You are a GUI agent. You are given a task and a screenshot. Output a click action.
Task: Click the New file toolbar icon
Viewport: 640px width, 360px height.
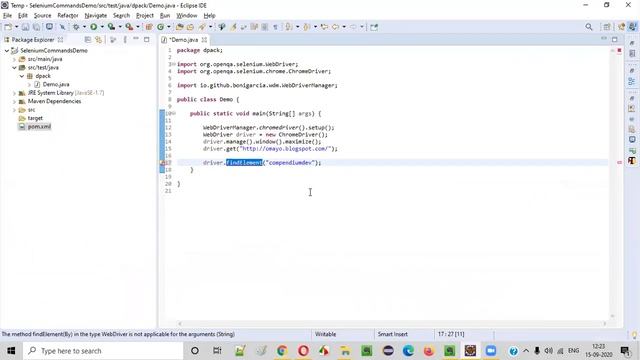click(x=8, y=27)
